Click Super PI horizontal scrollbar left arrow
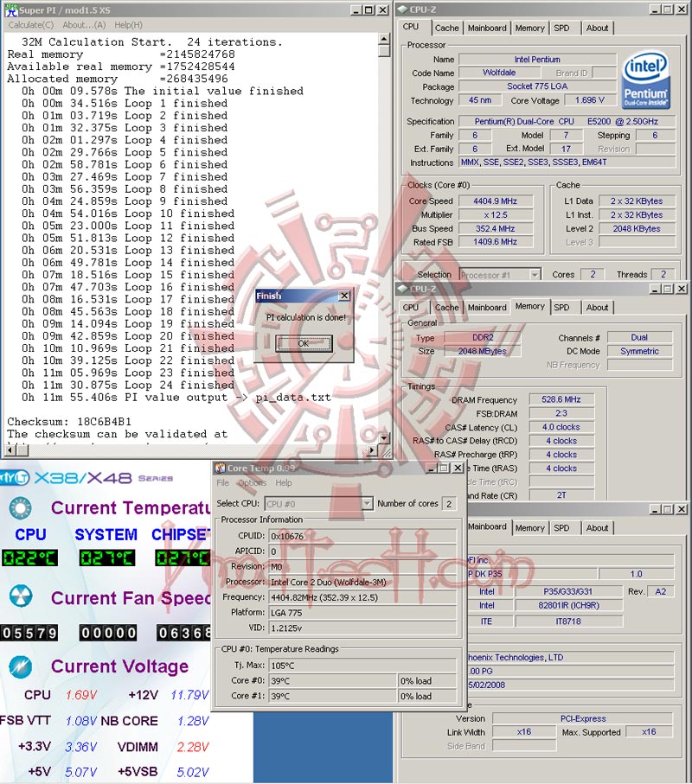This screenshot has width=692, height=784. pos(10,450)
